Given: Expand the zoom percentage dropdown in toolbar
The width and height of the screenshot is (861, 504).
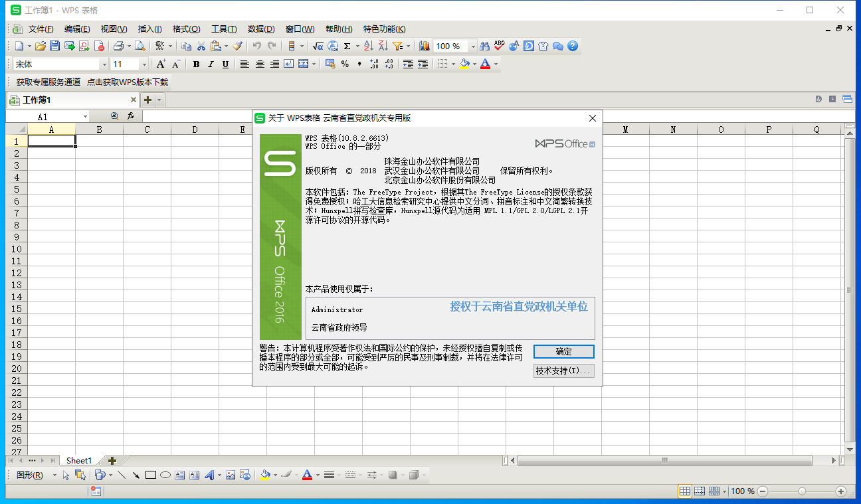Looking at the screenshot, I should (473, 46).
